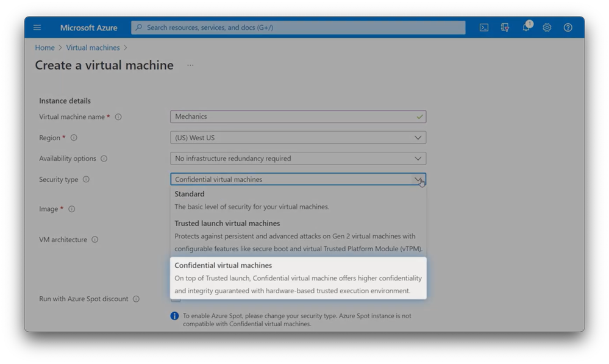Image resolution: width=609 pixels, height=364 pixels.
Task: Select the Standard security type option
Action: coord(298,200)
